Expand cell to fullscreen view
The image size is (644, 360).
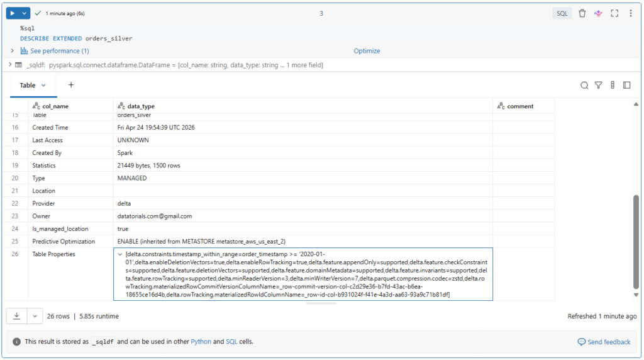click(614, 13)
